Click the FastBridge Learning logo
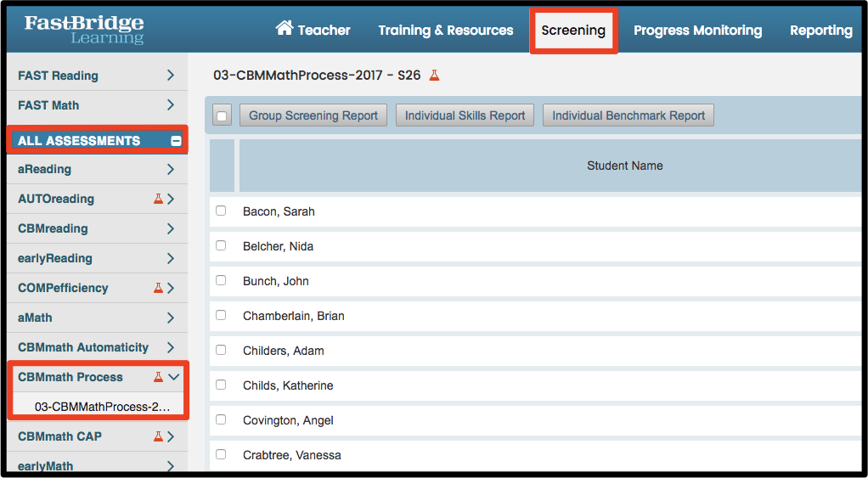The image size is (868, 478). pos(84,30)
